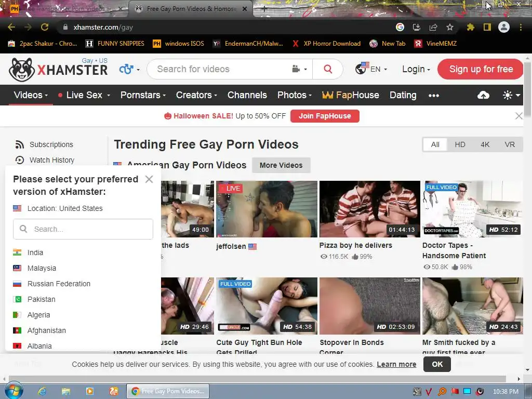Click the Windows Start orb
The width and height of the screenshot is (532, 399).
pyautogui.click(x=14, y=391)
